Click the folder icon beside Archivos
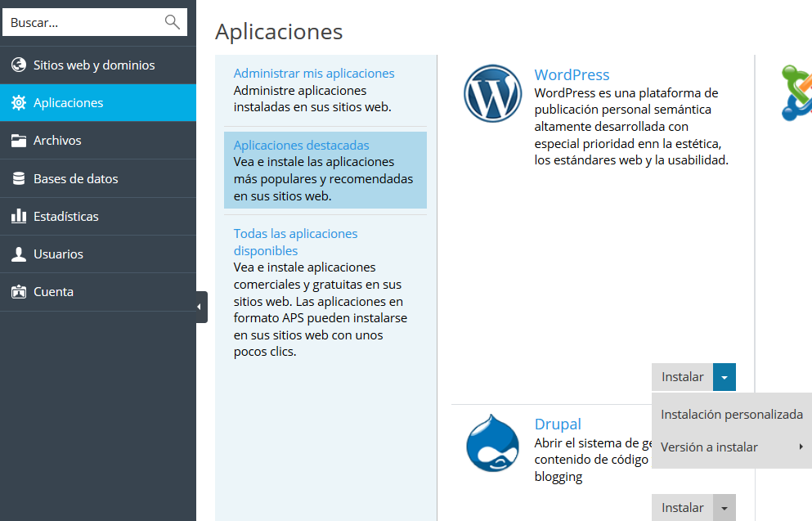Screen dimensions: 812x521 18,141
